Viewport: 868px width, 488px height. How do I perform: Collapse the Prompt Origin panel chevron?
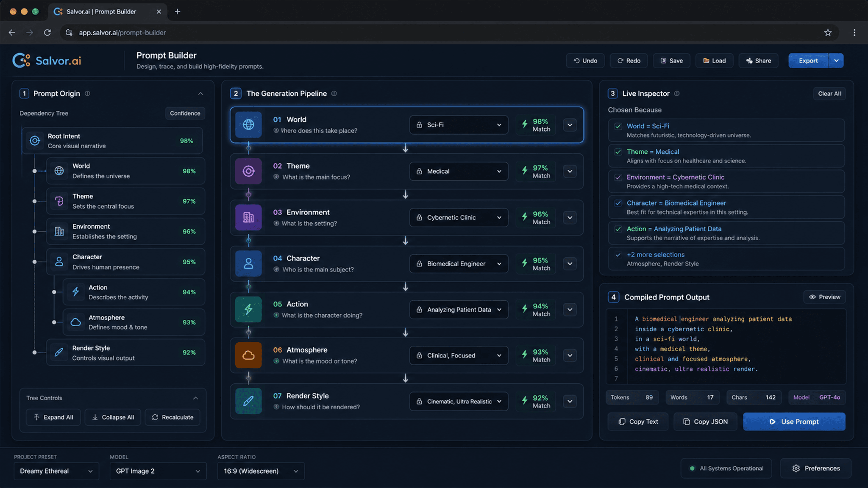[x=200, y=94]
